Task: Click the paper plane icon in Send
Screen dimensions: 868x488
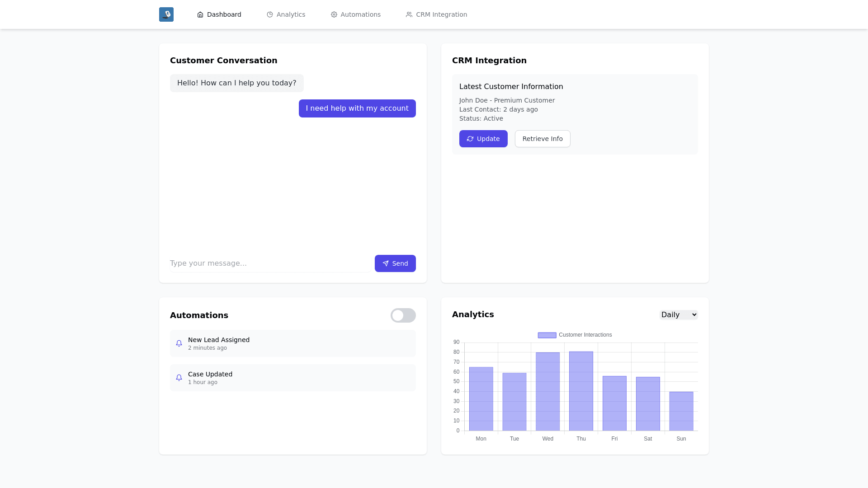Action: pos(386,263)
